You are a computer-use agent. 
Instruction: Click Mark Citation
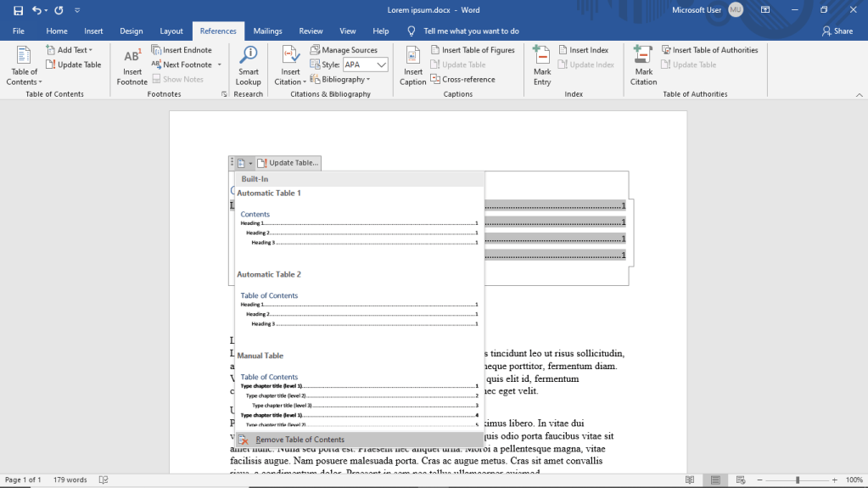(x=643, y=65)
